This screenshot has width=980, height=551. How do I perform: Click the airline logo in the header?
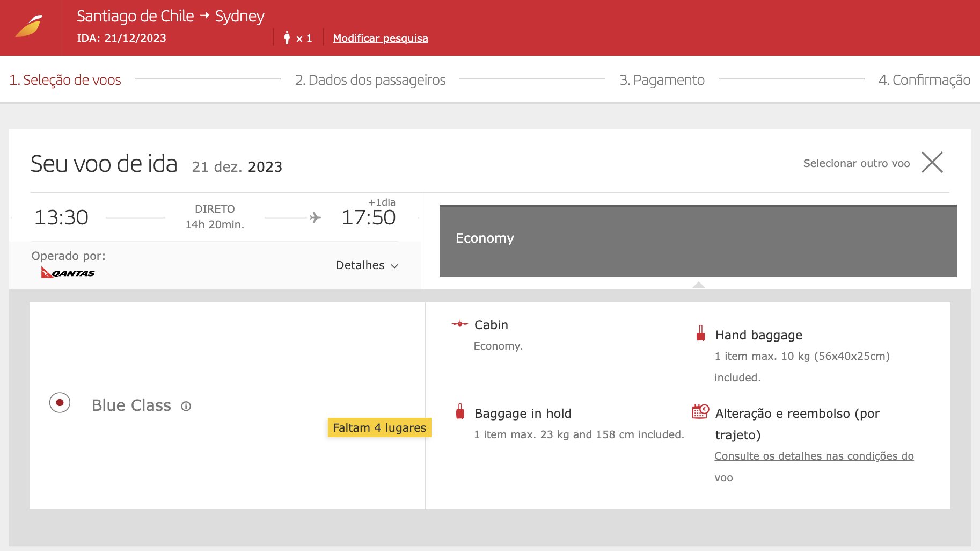tap(29, 26)
